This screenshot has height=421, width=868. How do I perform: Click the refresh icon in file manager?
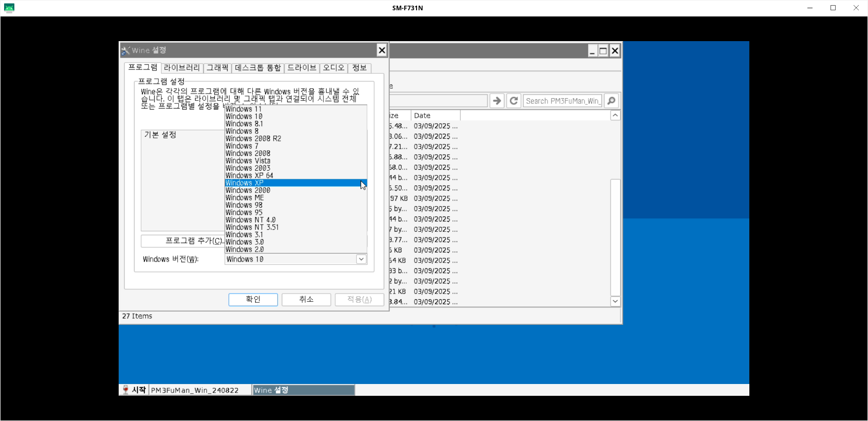[x=514, y=101]
